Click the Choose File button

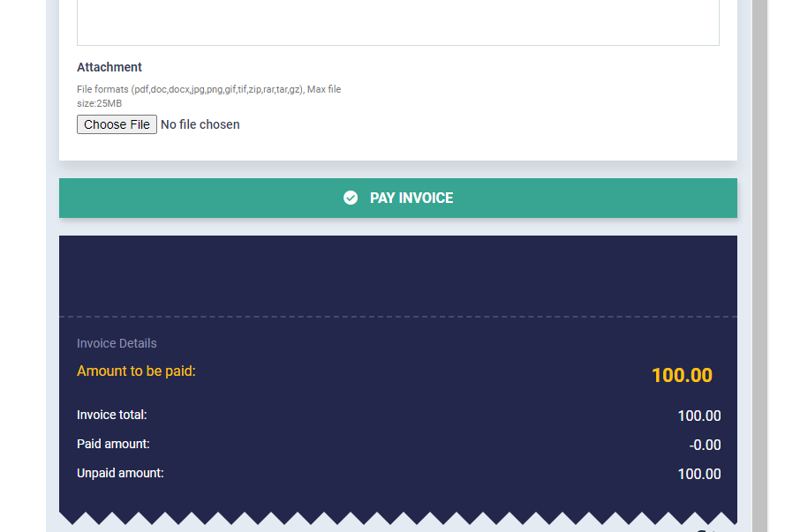(117, 124)
